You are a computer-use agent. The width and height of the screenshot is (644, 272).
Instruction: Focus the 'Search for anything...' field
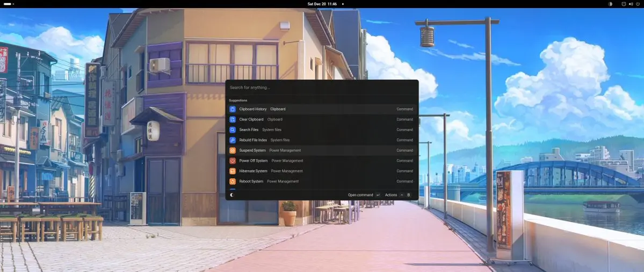coord(322,88)
